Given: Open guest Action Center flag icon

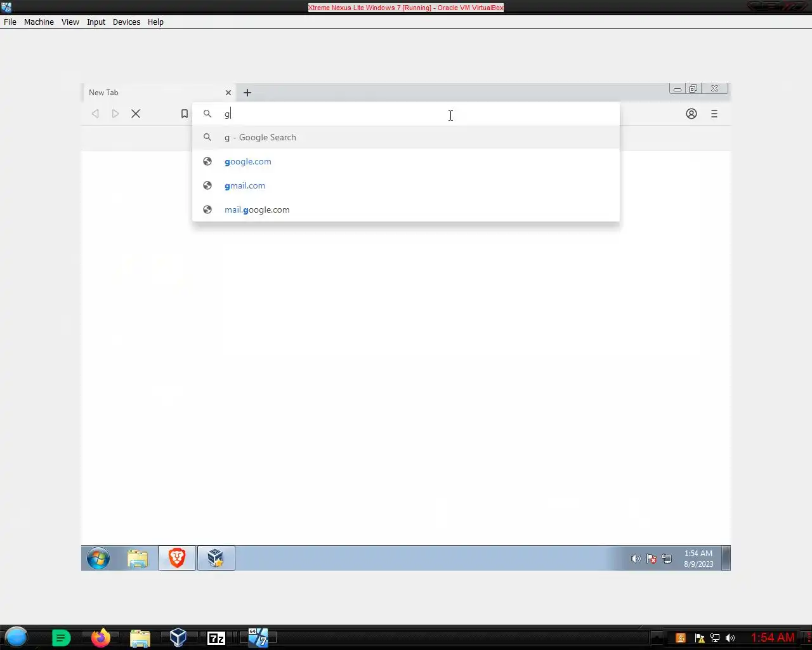Looking at the screenshot, I should 652,559.
